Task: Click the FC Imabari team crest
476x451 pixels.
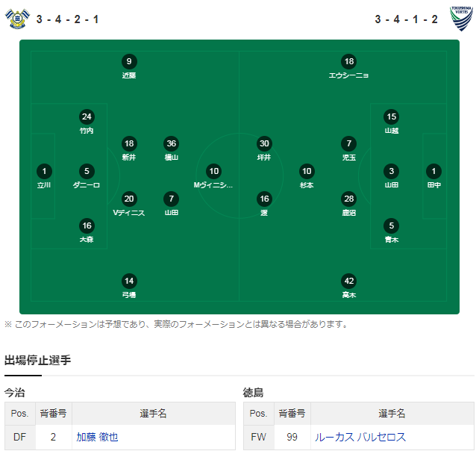Action: click(17, 19)
